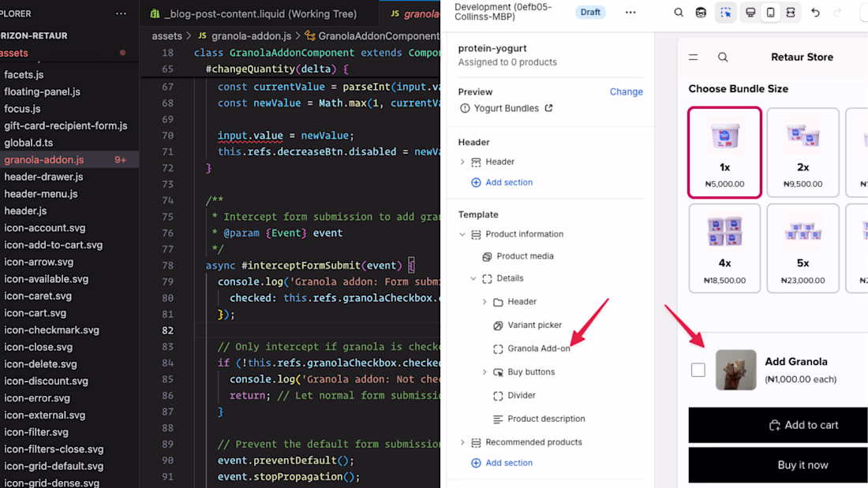Switch to the _blog-post-content.liquid editor tab

coord(260,13)
